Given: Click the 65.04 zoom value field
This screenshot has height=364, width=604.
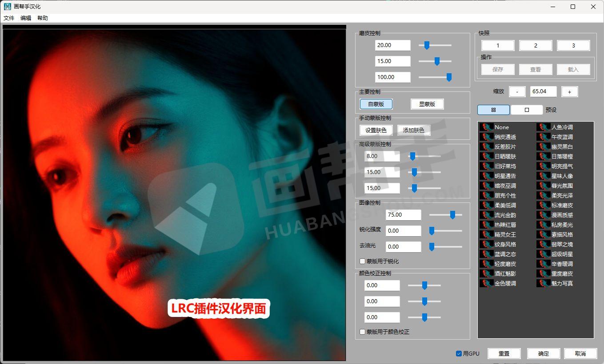Looking at the screenshot, I should pyautogui.click(x=544, y=91).
